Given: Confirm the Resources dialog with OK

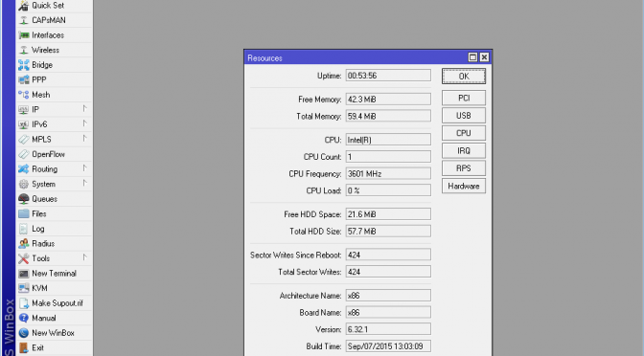Looking at the screenshot, I should tap(464, 77).
